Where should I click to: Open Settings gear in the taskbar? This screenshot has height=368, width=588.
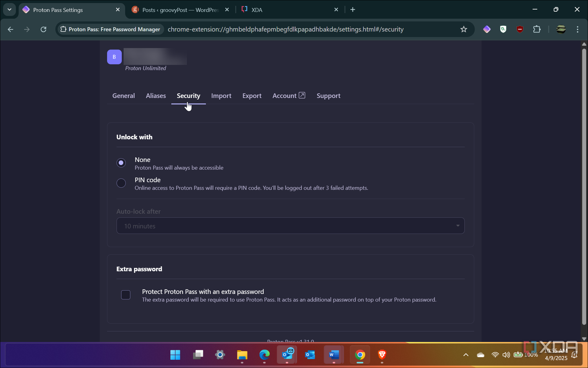(220, 355)
